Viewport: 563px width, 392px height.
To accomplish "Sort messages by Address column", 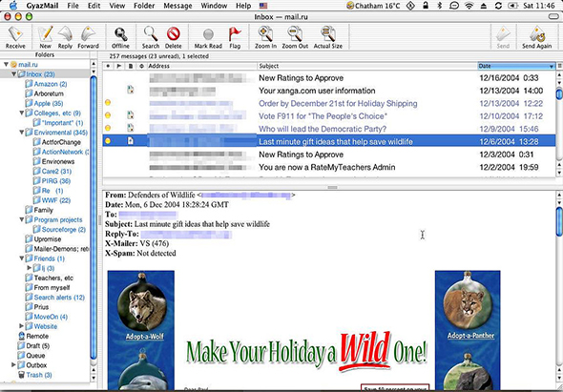I will tap(201, 66).
